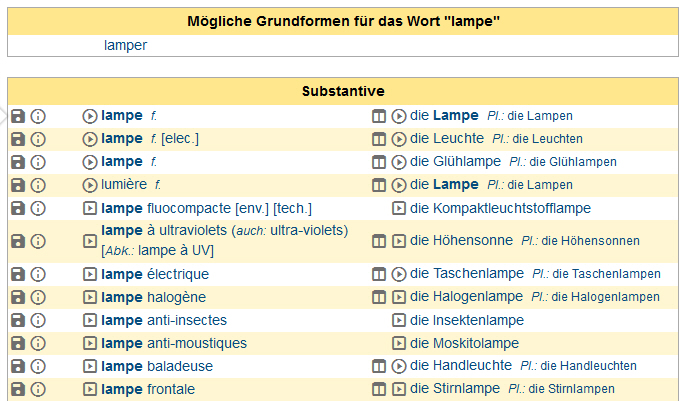The image size is (679, 401).
Task: Open declension table for die Stirnlampe
Action: pos(379,389)
